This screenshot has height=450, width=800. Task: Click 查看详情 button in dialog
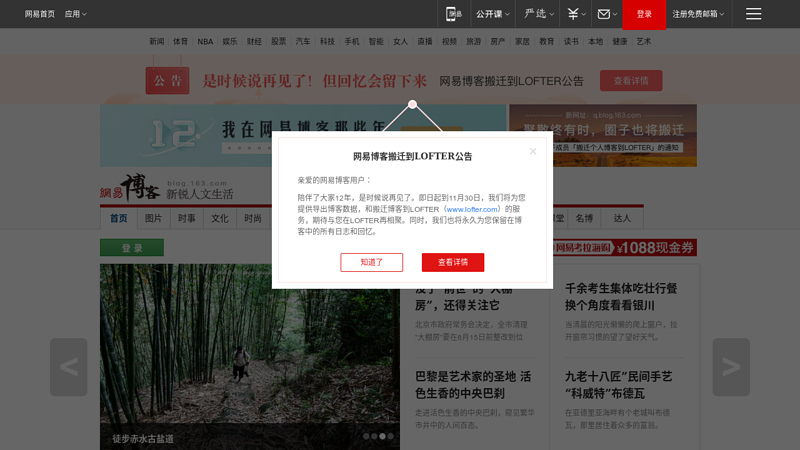point(453,262)
